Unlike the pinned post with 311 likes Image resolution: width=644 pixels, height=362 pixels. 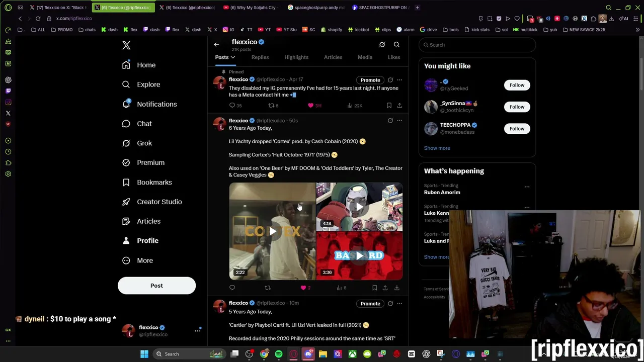point(311,106)
